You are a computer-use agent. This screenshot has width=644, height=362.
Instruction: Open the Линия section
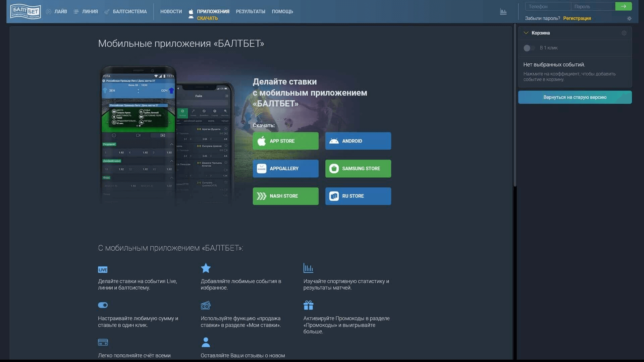click(x=86, y=11)
